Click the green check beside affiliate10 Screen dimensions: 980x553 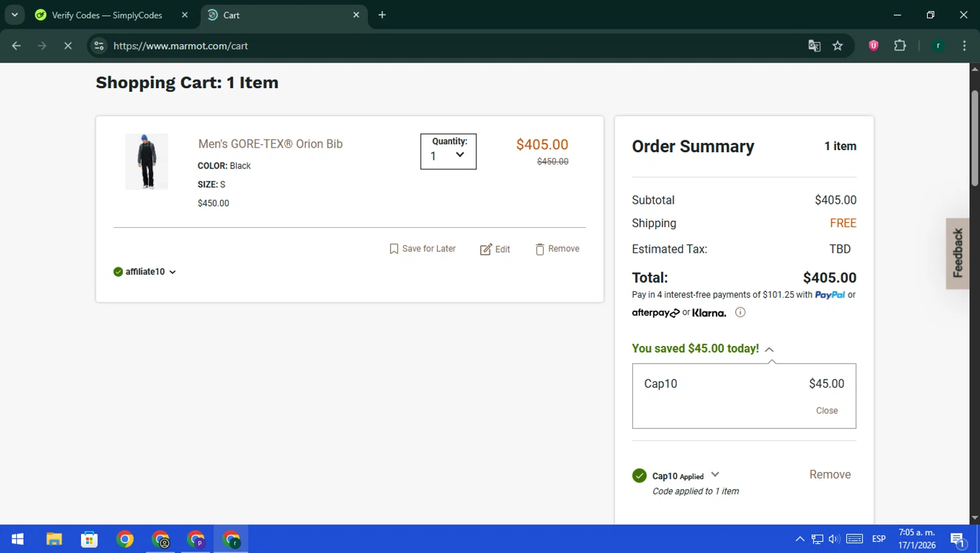[x=118, y=272]
